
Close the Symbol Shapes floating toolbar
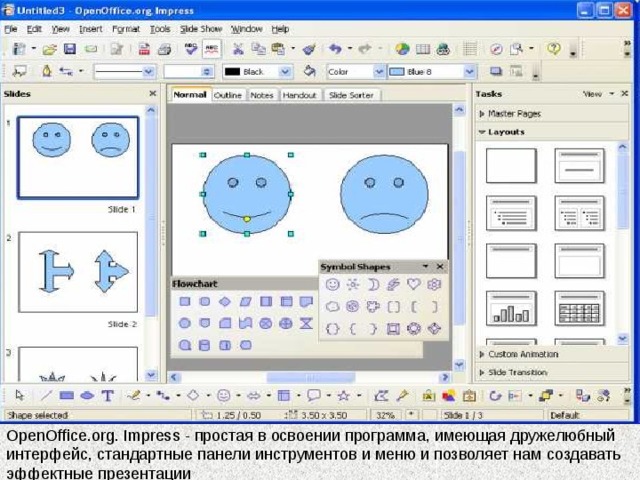pyautogui.click(x=440, y=267)
